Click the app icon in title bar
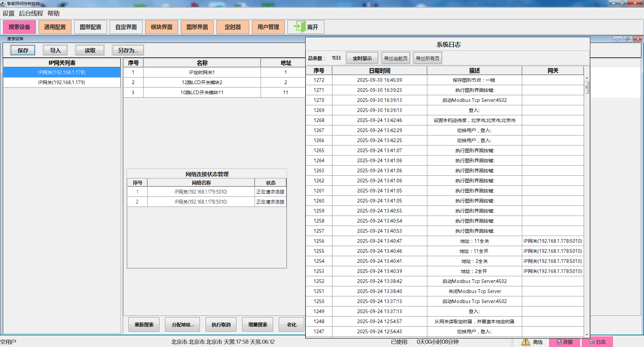This screenshot has height=347, width=644. [3, 3]
